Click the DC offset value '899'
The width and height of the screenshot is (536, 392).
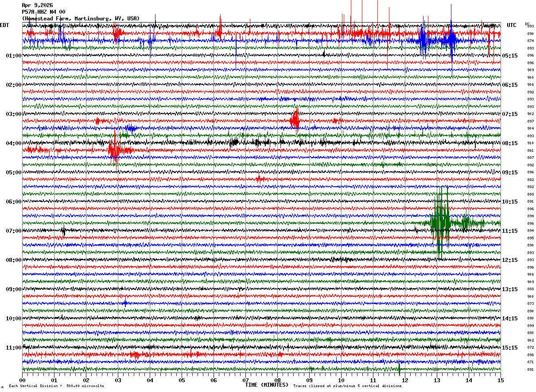[530, 326]
